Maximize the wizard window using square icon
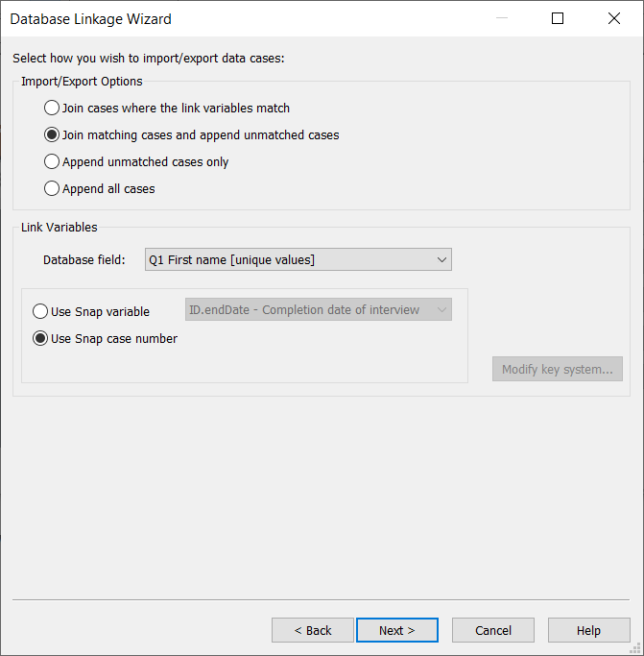The image size is (644, 656). (x=558, y=18)
